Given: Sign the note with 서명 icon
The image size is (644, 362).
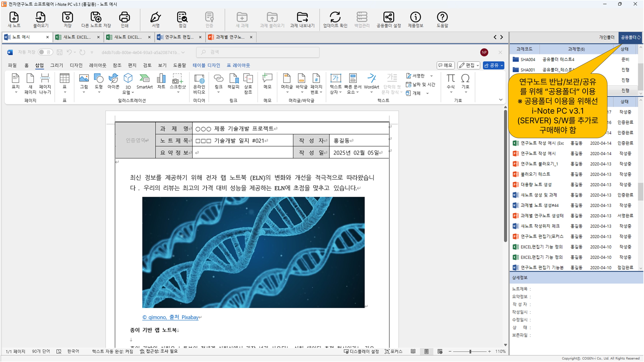Looking at the screenshot, I should [156, 19].
